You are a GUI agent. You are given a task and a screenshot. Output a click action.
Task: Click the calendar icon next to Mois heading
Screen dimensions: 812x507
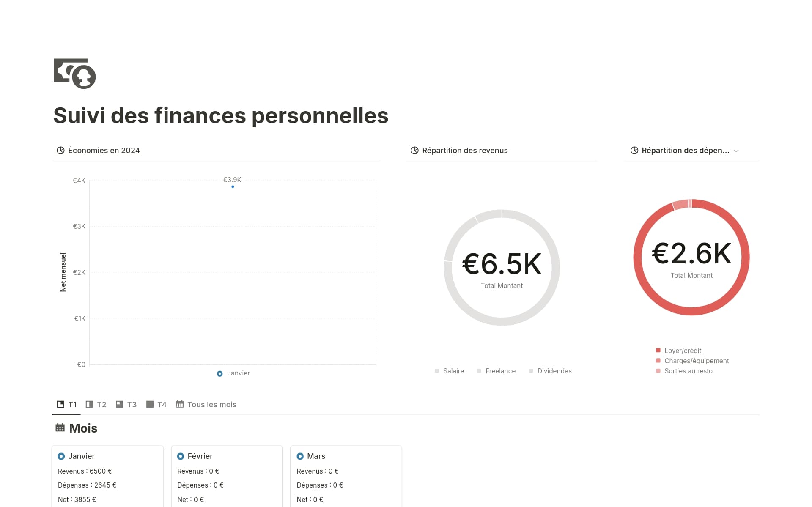pos(60,428)
